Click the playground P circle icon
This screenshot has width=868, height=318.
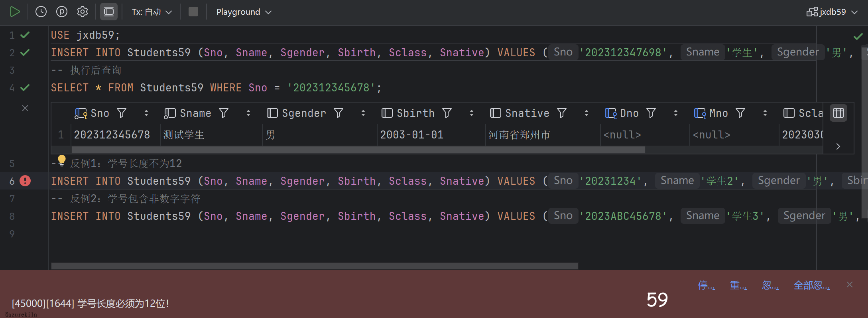(x=62, y=12)
